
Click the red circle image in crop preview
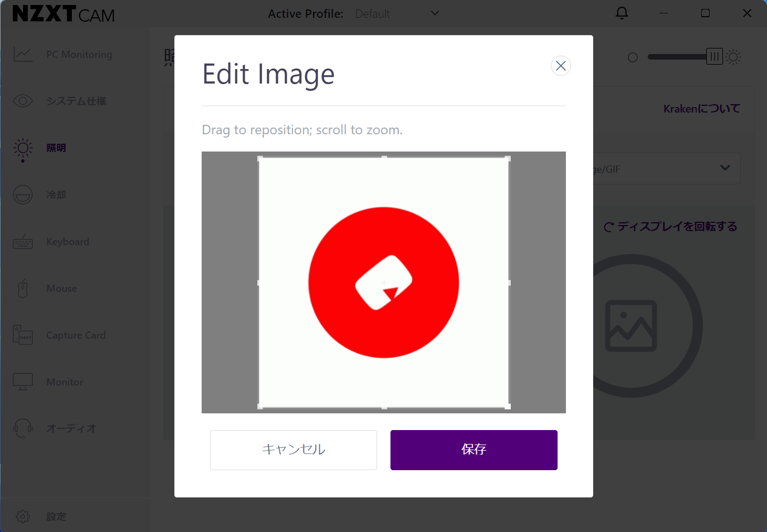pos(384,282)
